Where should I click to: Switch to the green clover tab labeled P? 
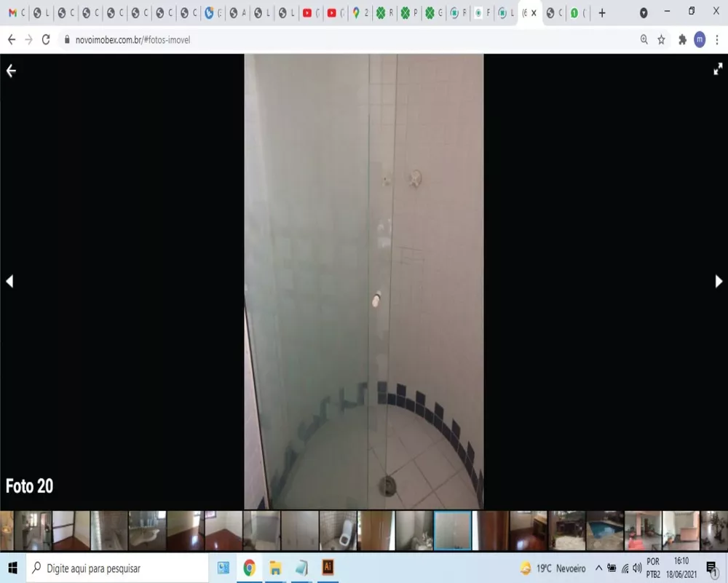coord(409,13)
